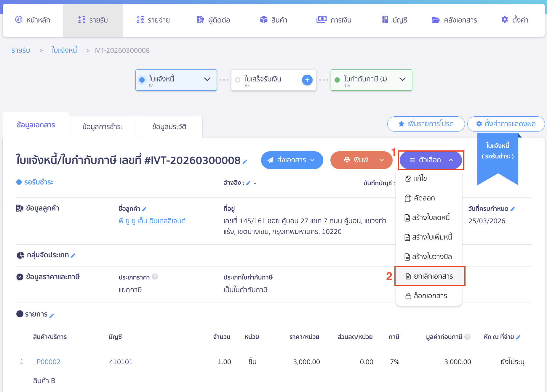
Task: Open product link P00002 in the table
Action: coord(48,362)
